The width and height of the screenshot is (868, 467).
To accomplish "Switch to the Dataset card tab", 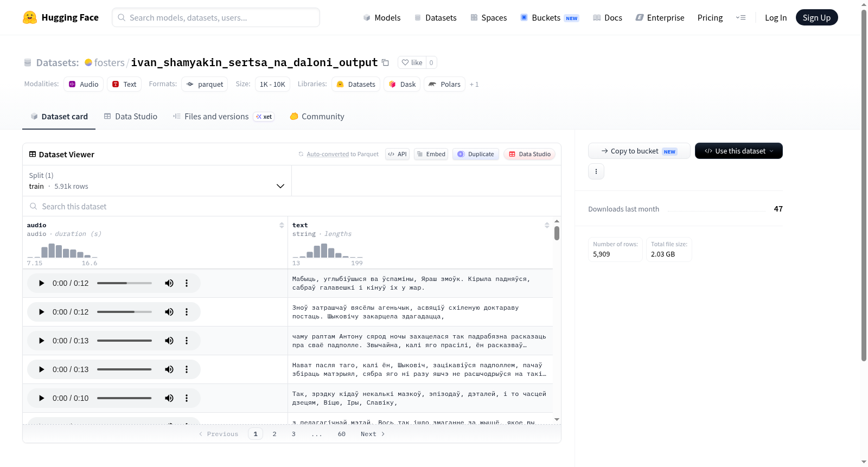I will point(59,116).
